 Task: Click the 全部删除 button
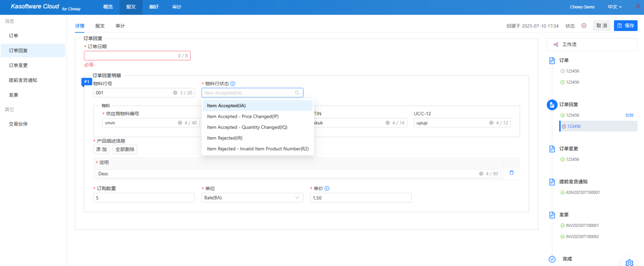125,149
